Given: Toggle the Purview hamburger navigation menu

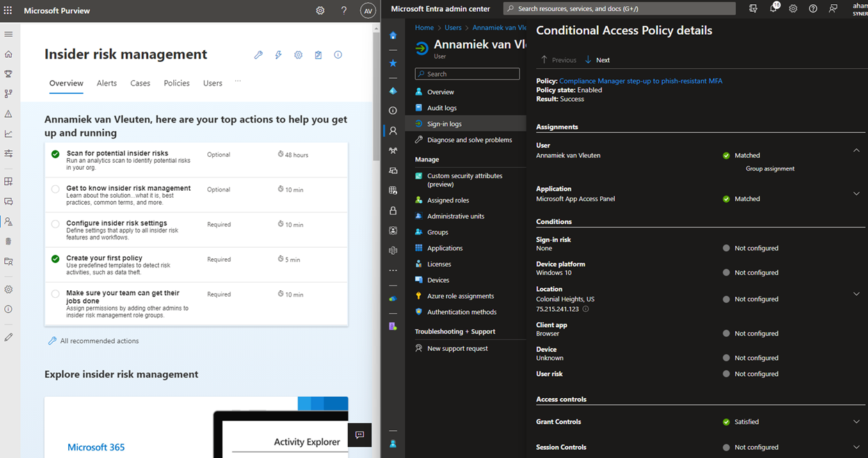Looking at the screenshot, I should pos(8,34).
